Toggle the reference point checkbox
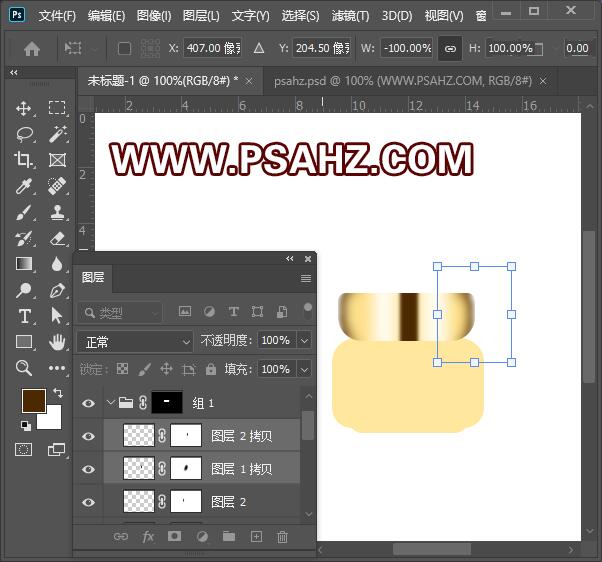 [x=124, y=49]
